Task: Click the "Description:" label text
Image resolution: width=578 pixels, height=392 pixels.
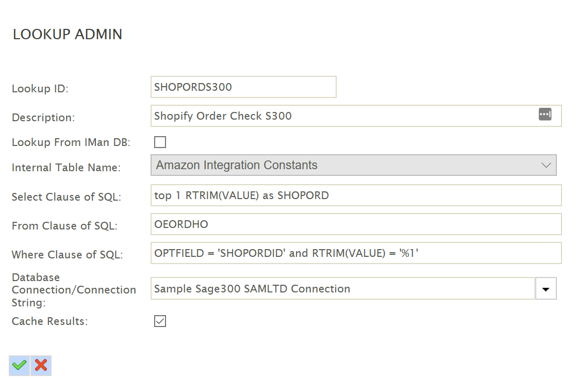Action: pos(43,118)
